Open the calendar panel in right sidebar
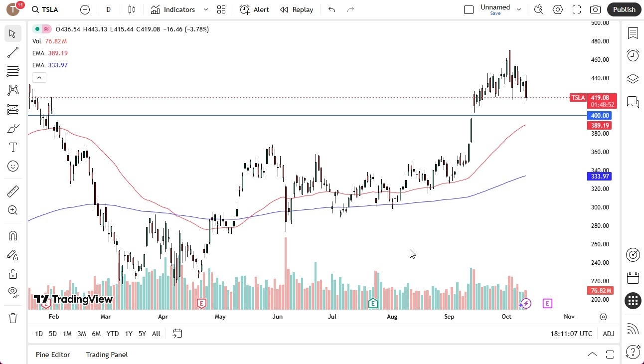644x364 pixels. pyautogui.click(x=633, y=277)
